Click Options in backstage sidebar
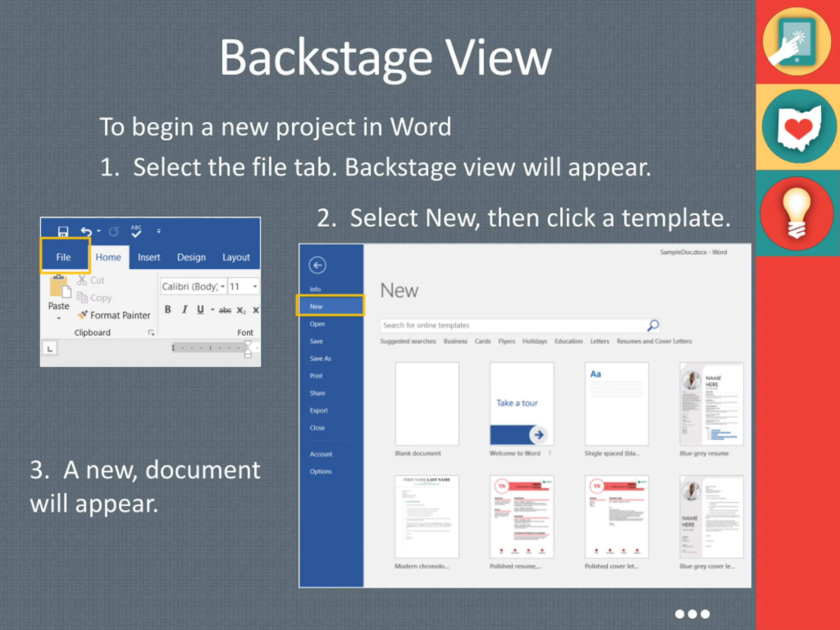This screenshot has width=840, height=630. pyautogui.click(x=321, y=471)
